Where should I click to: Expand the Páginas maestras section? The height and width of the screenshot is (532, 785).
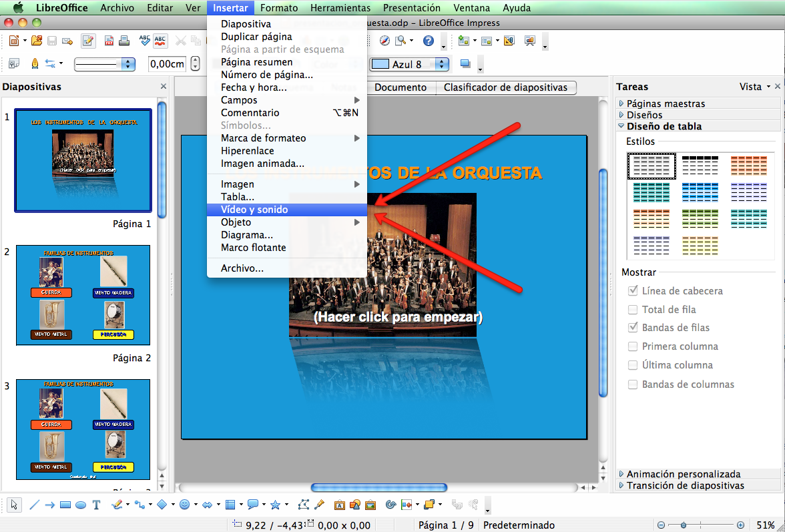pyautogui.click(x=698, y=103)
